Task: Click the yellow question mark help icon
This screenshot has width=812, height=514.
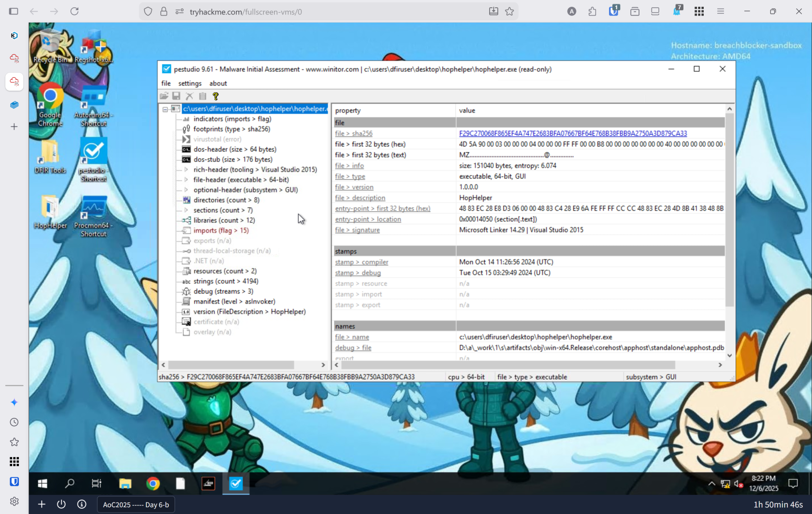Action: coord(216,96)
